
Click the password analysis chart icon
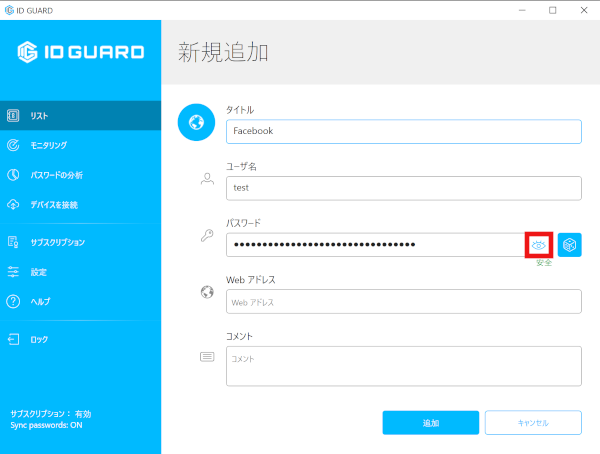13,175
